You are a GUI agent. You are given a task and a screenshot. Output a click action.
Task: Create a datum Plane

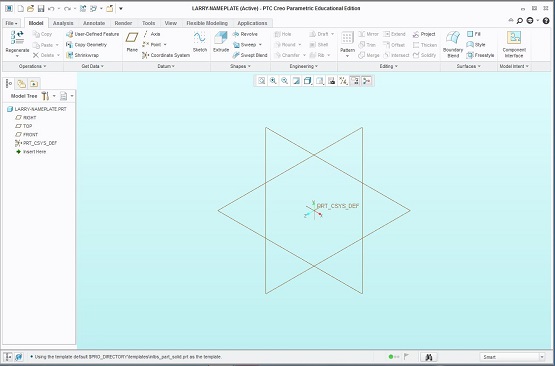pyautogui.click(x=132, y=42)
